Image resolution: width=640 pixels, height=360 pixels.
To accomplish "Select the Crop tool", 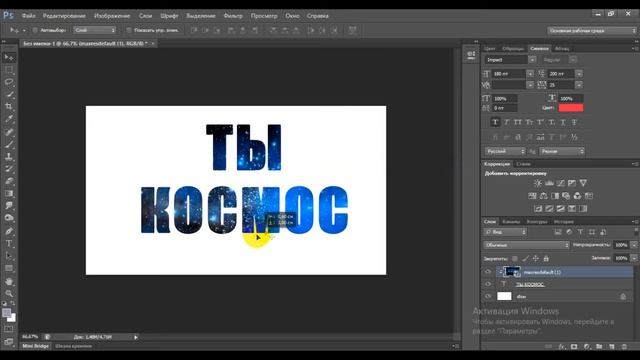I will [x=9, y=107].
